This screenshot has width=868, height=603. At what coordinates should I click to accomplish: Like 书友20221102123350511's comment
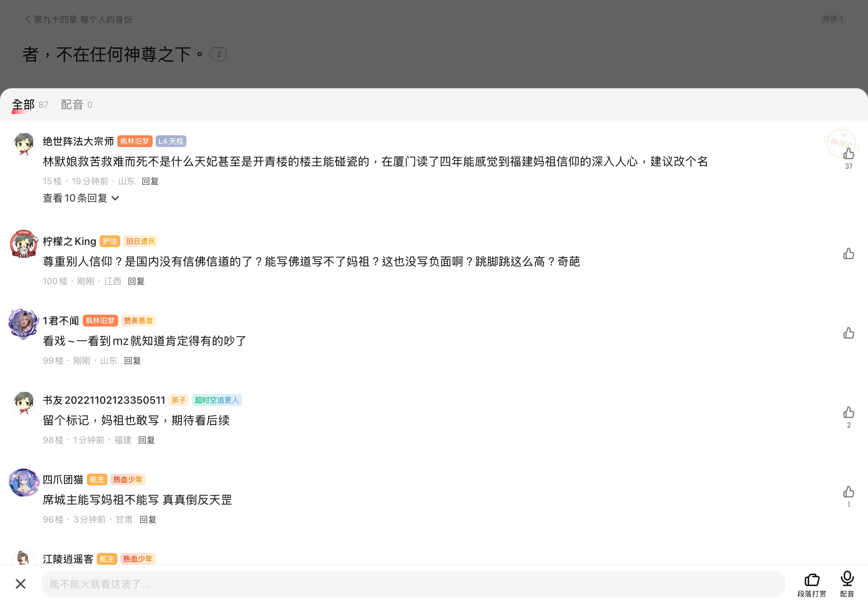click(x=849, y=413)
